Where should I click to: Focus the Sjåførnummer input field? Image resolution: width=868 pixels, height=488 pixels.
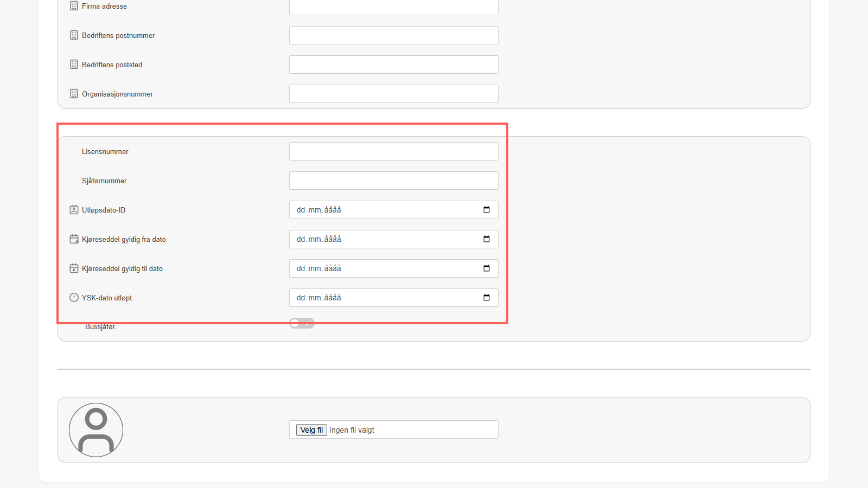pyautogui.click(x=394, y=181)
